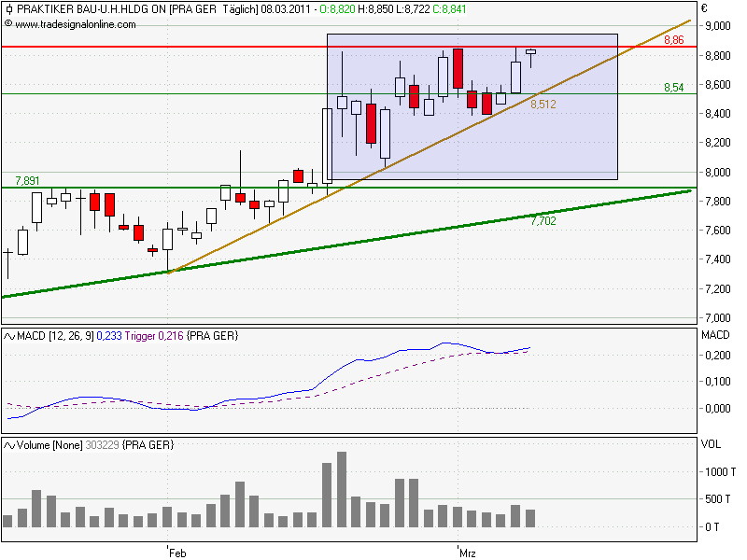The width and height of the screenshot is (747, 560).
Task: Click the 0,100 MACD axis label
Action: [x=717, y=382]
